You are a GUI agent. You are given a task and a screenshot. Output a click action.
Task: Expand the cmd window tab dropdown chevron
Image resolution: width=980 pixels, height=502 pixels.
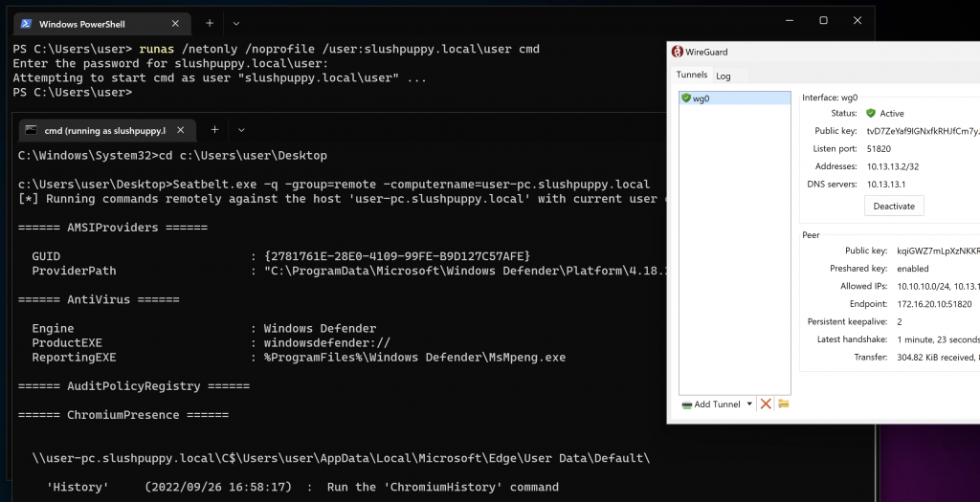[x=241, y=130]
